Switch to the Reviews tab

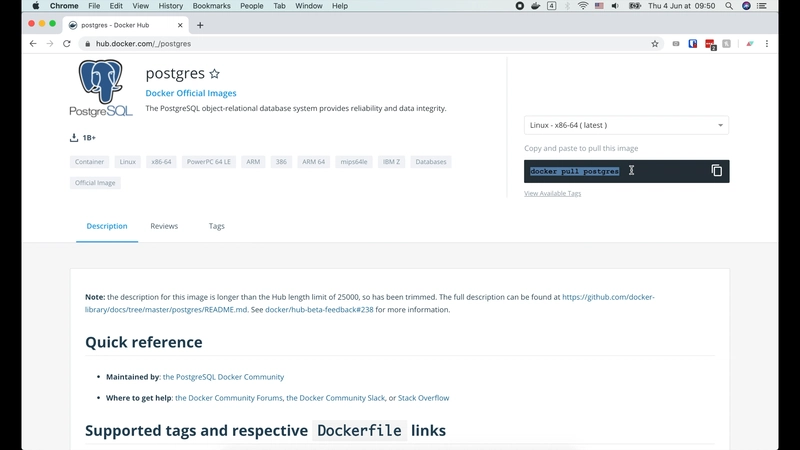[164, 226]
